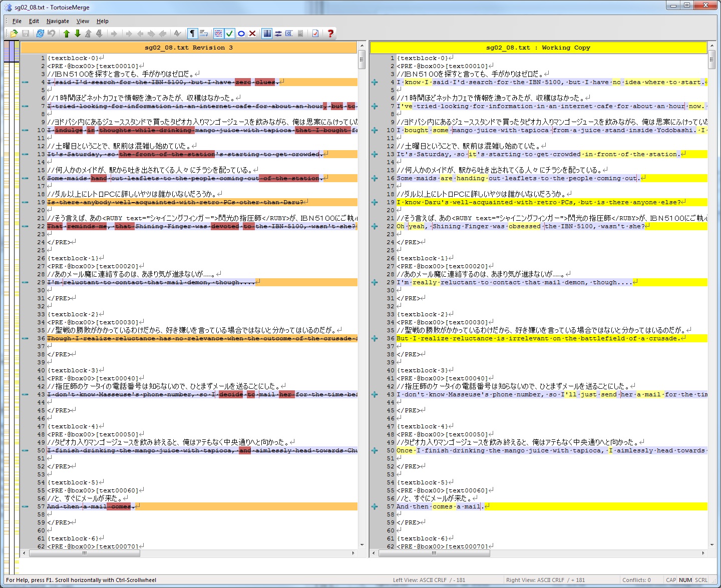Click the right pane vertical scrollbar thumb
This screenshot has height=588, width=721.
711,60
